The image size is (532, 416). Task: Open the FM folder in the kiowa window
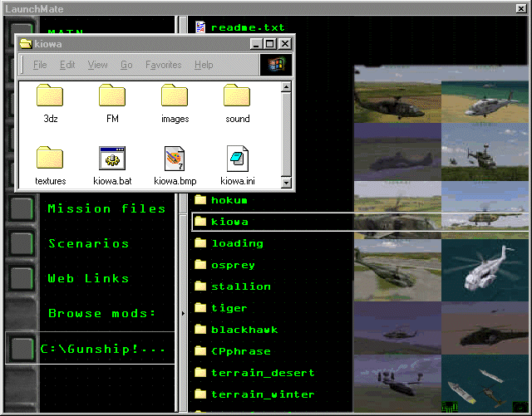(x=112, y=95)
